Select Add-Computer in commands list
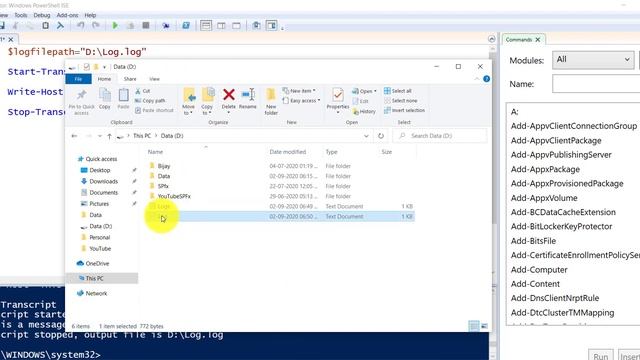This screenshot has height=360, width=640. tap(539, 270)
